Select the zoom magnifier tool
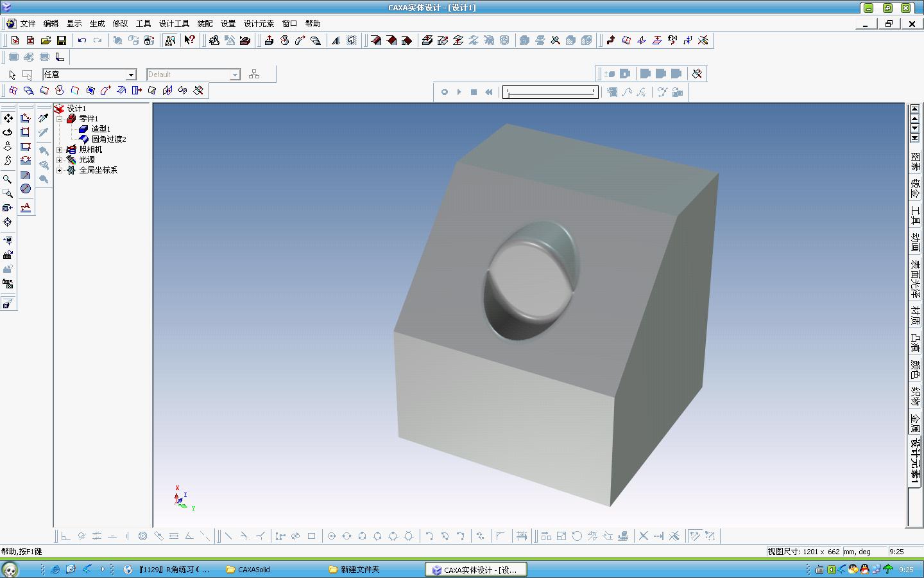The width and height of the screenshot is (924, 578). [x=8, y=179]
